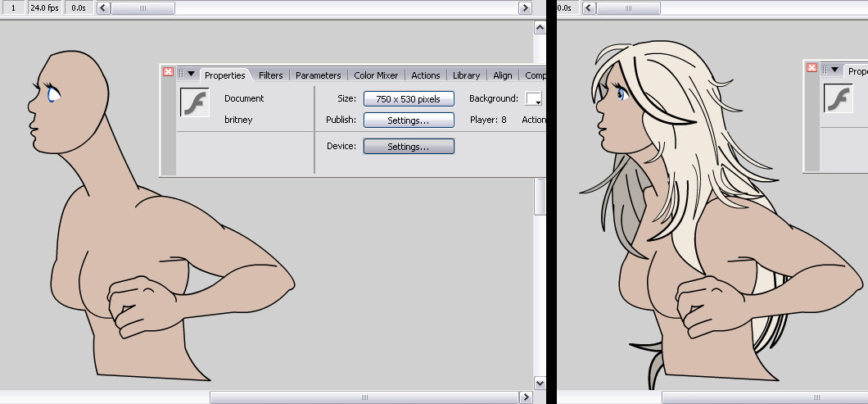Click Flash document icon next to Document label
Screen dimensions: 868x404
[x=194, y=102]
